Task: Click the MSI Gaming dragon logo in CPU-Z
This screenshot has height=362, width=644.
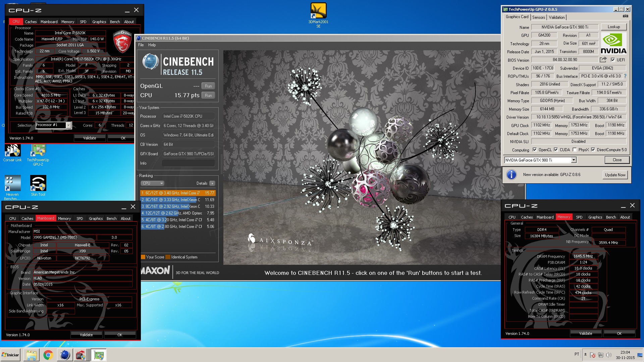Action: pyautogui.click(x=122, y=42)
